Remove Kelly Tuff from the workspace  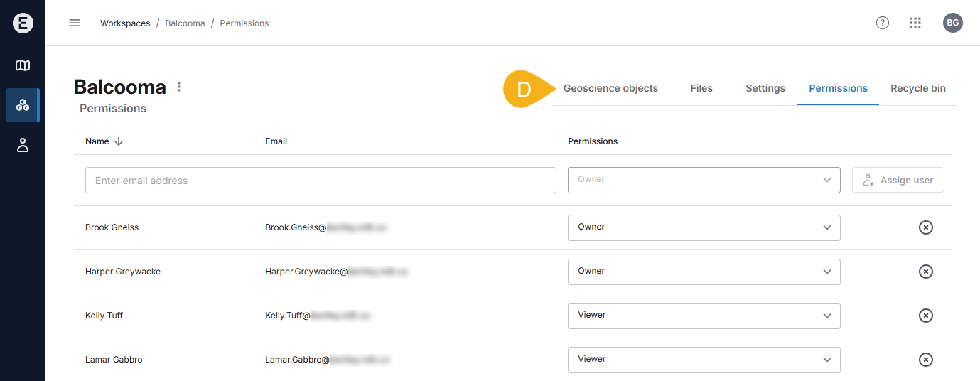[x=925, y=316]
